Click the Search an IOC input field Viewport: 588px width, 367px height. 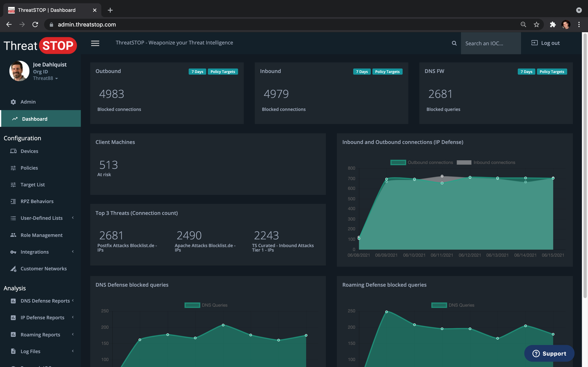(490, 43)
